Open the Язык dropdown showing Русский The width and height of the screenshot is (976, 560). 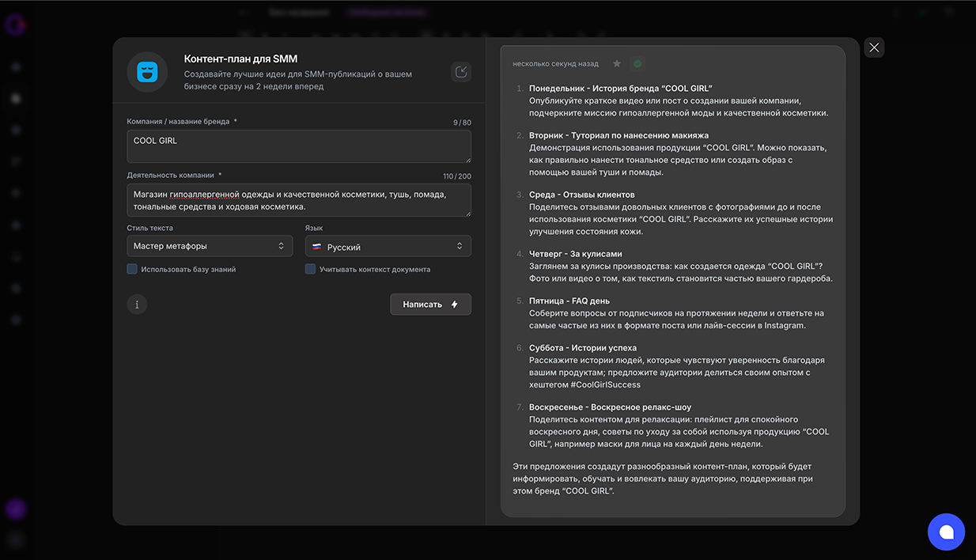coord(388,246)
